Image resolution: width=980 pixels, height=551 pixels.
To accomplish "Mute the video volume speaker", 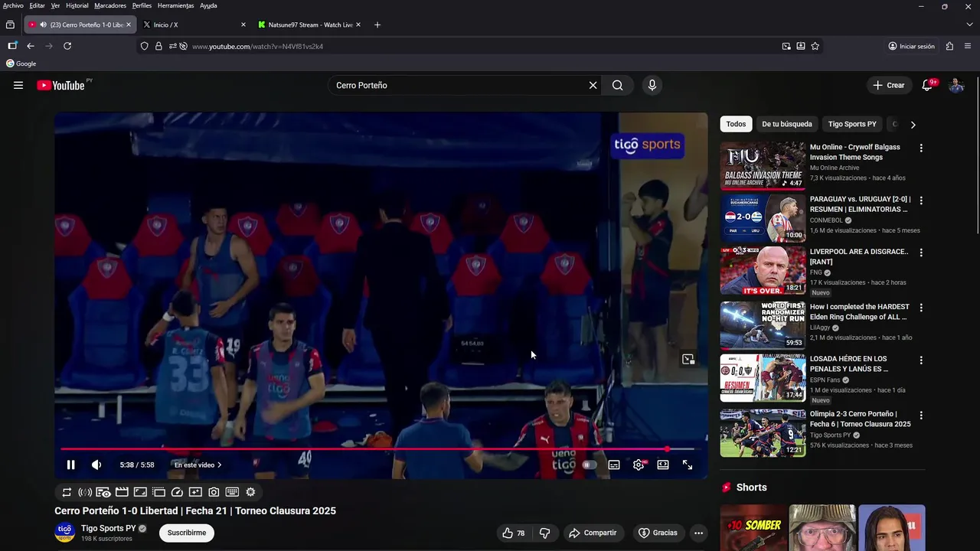I will pyautogui.click(x=96, y=465).
